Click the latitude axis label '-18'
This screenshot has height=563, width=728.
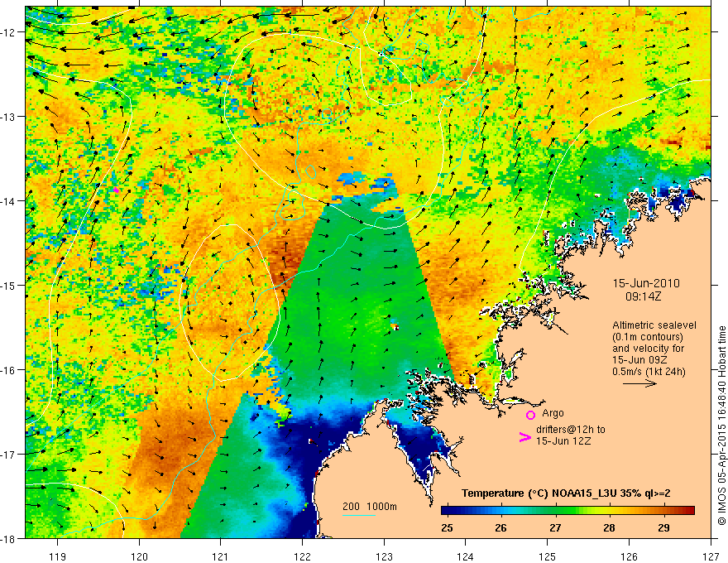click(9, 539)
